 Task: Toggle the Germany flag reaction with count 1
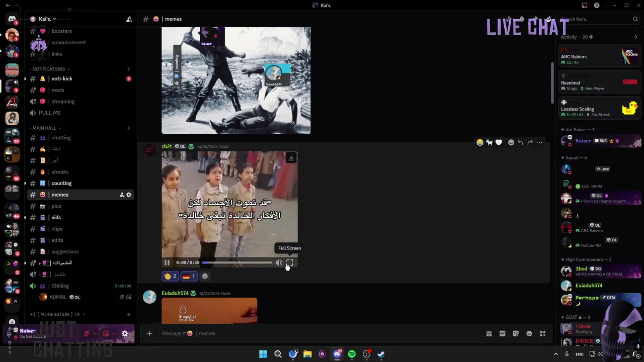pos(189,276)
